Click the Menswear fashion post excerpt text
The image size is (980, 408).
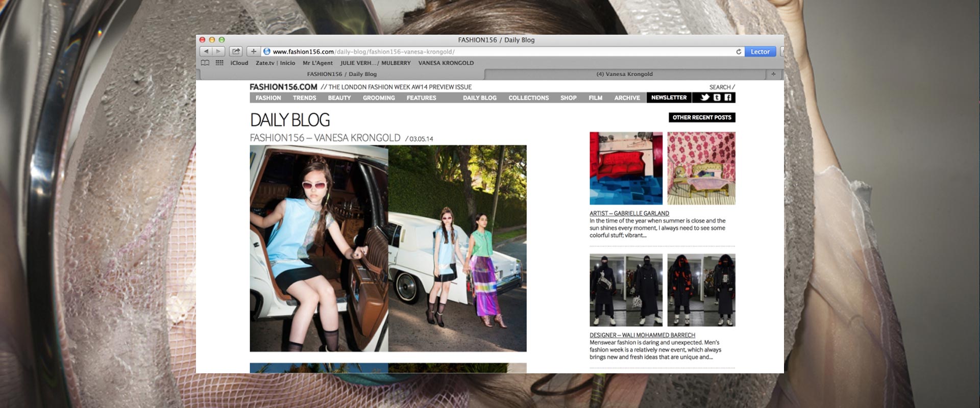tap(655, 350)
